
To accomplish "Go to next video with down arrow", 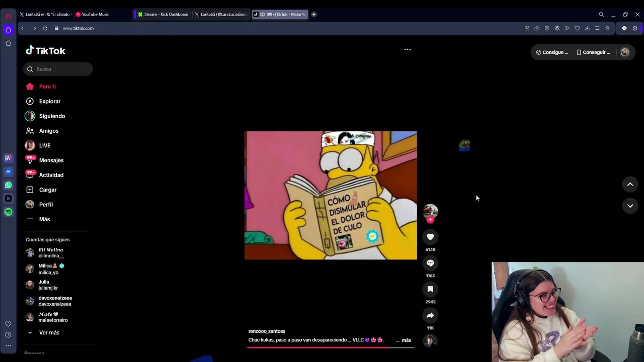I will (x=630, y=206).
